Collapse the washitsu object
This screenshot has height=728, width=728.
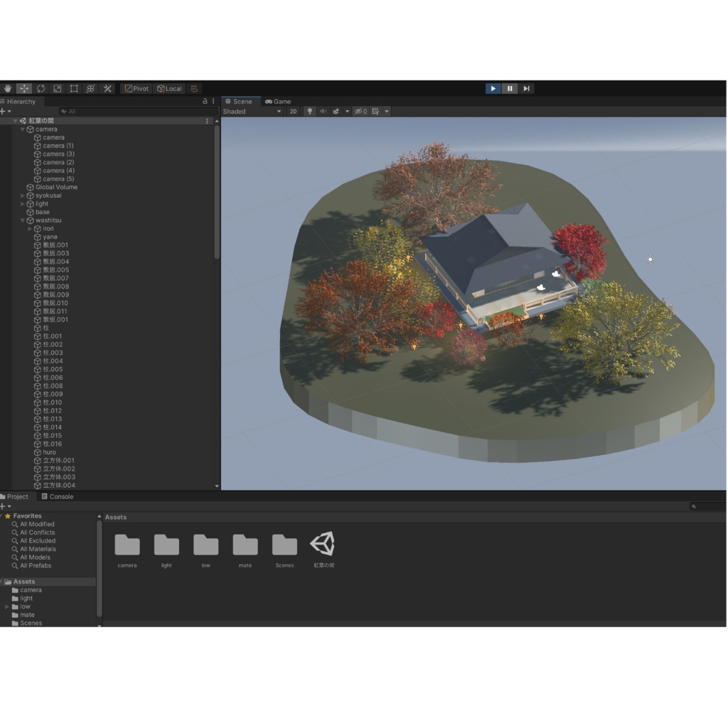(22, 220)
